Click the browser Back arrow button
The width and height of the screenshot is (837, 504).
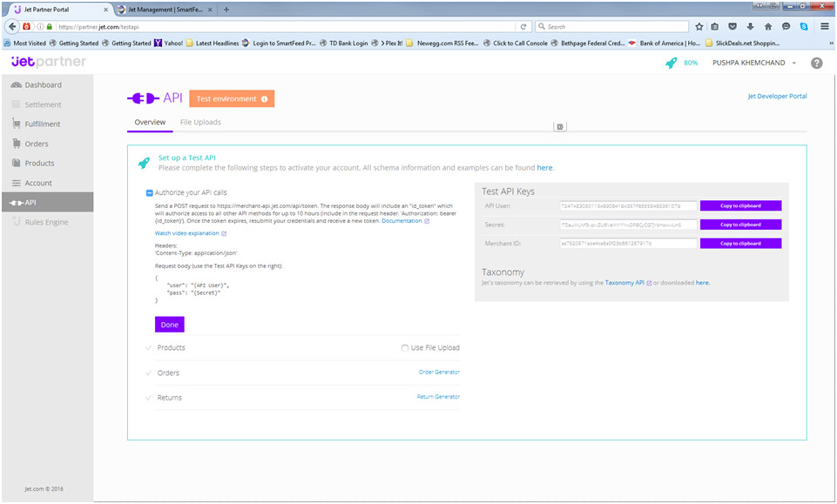pos(12,26)
